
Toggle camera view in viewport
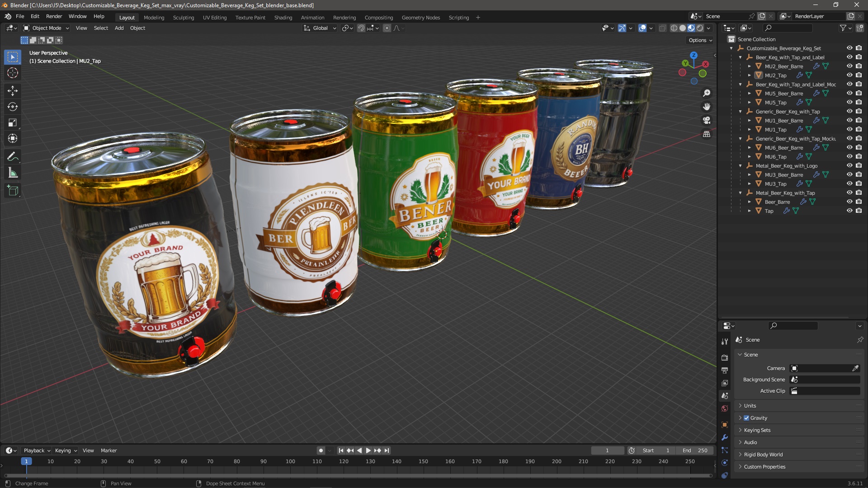coord(707,120)
